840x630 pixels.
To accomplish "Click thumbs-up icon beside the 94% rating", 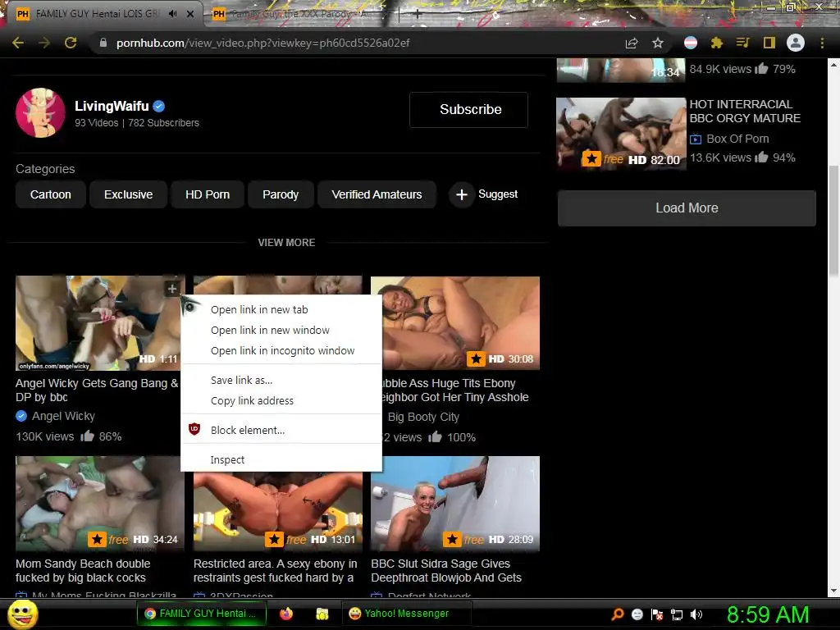I will tap(761, 157).
